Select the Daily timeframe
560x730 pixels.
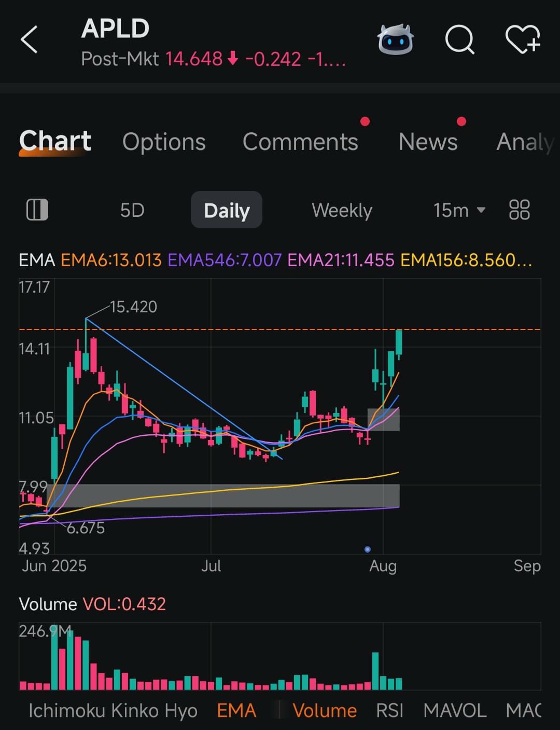point(227,210)
